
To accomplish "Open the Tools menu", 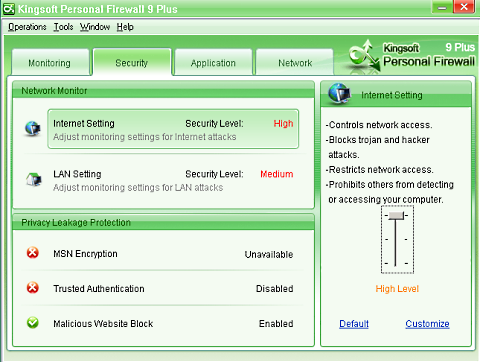I will pyautogui.click(x=63, y=27).
